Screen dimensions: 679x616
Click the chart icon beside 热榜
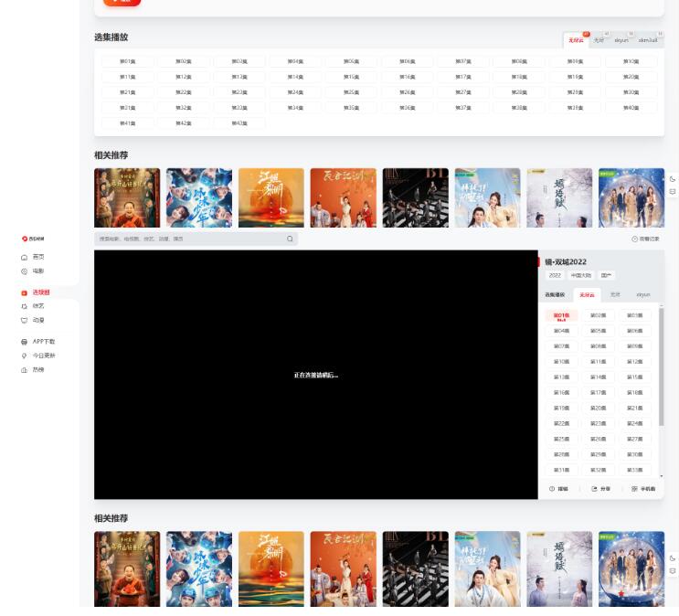coord(25,370)
